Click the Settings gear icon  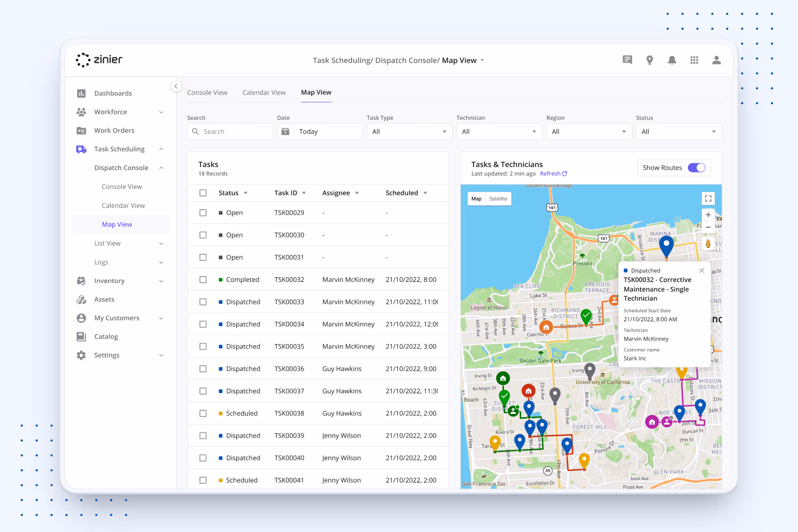pos(81,355)
